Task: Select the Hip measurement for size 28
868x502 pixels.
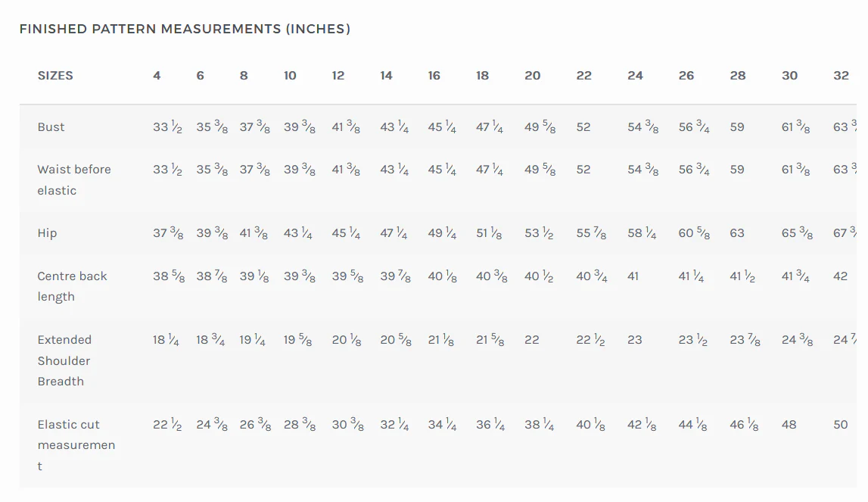Action: [737, 233]
